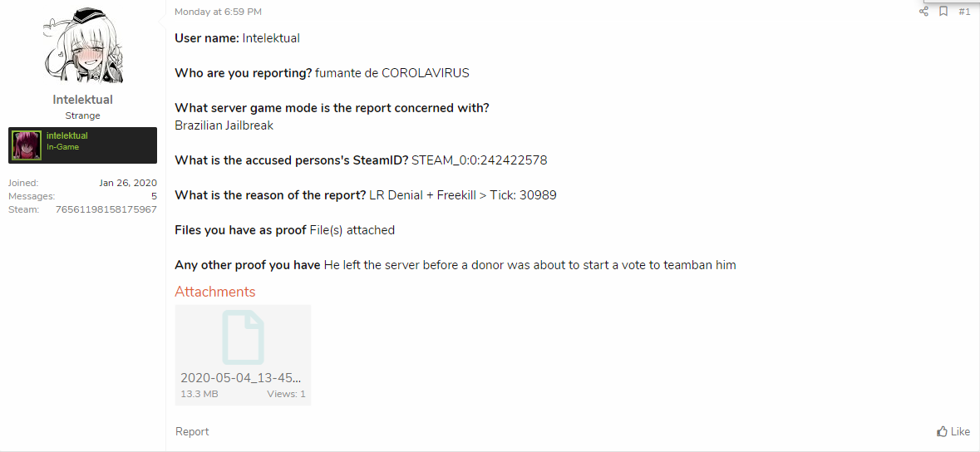Open the attached file document icon
The image size is (980, 452).
243,337
